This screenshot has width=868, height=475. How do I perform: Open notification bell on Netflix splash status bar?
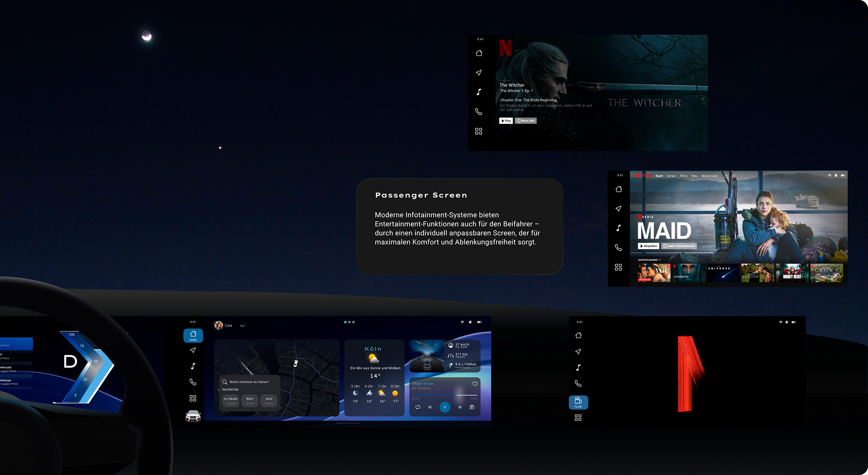(787, 322)
